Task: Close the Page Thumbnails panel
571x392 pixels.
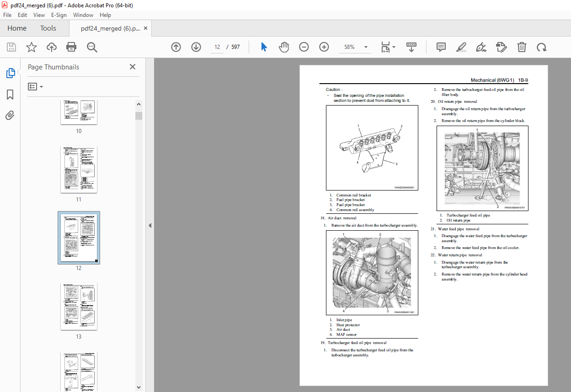Action: click(133, 67)
